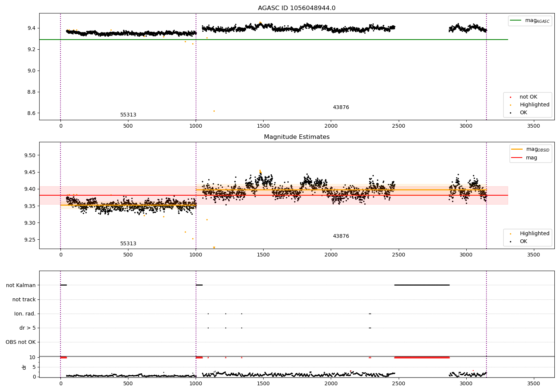Click the "Magnitude Estimates" subplot title
560x392 pixels.
[x=296, y=137]
